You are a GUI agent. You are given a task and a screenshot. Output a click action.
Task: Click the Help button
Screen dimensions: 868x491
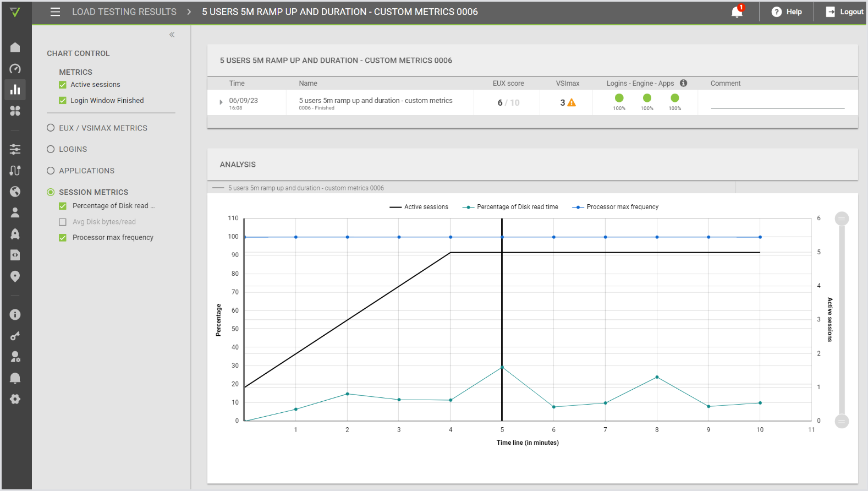[787, 12]
